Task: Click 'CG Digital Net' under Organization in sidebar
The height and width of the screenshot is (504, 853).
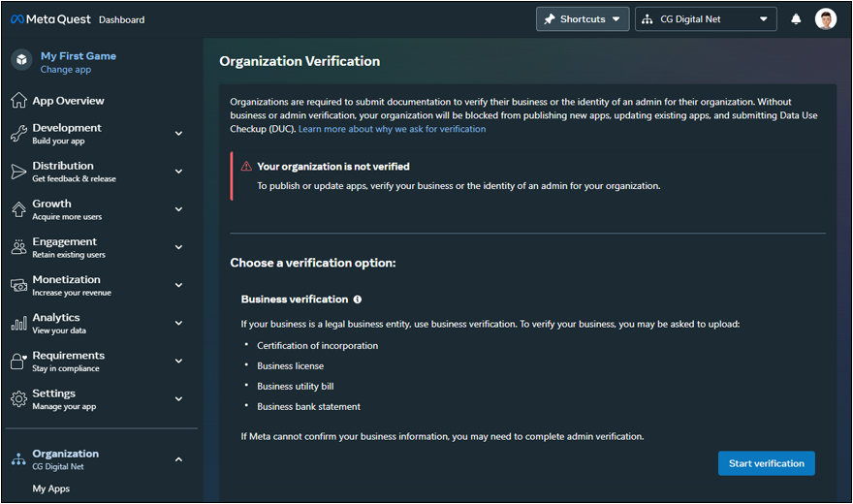Action: click(x=57, y=467)
